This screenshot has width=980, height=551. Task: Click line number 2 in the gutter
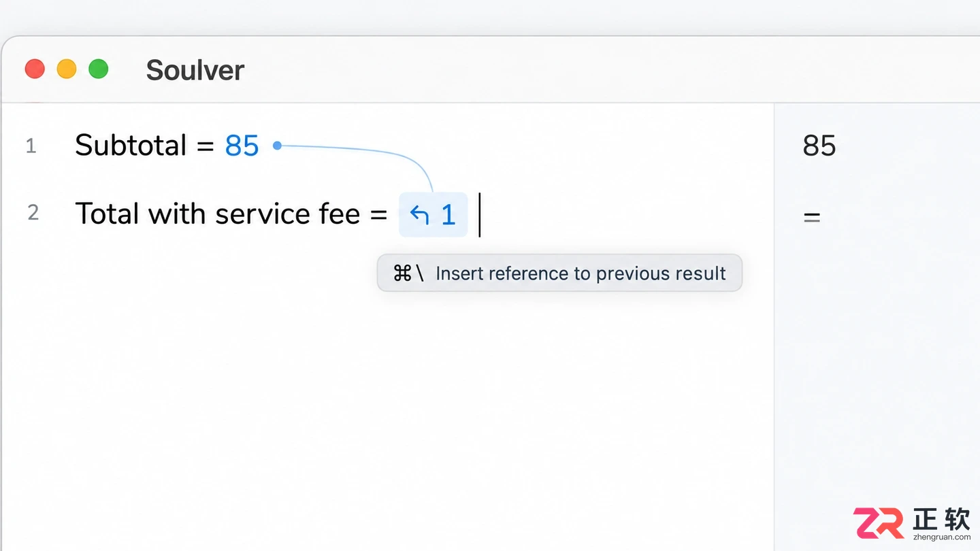point(33,213)
